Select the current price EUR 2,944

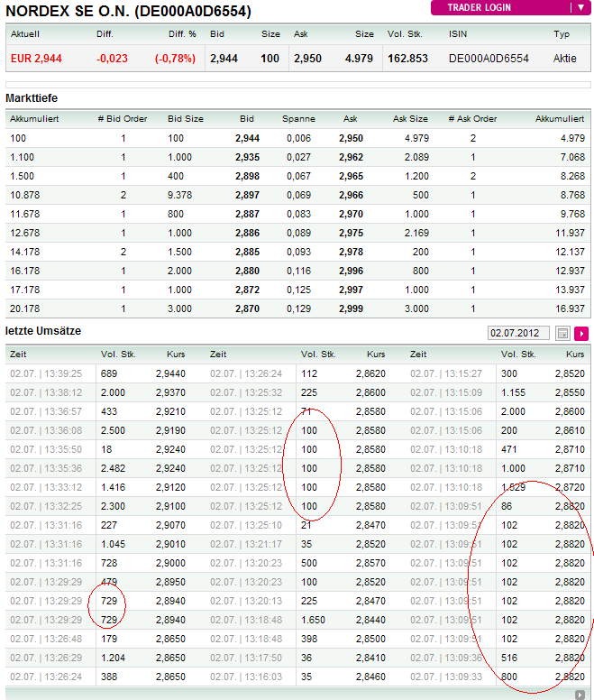tap(36, 59)
